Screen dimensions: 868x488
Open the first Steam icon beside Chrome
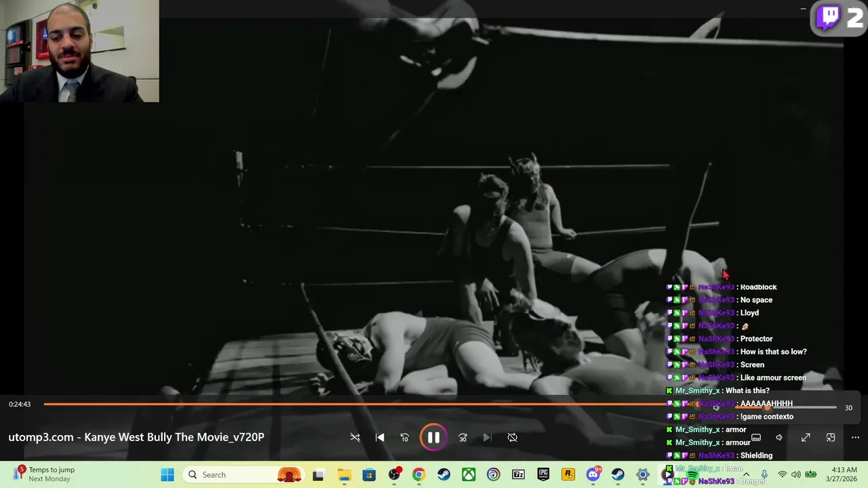point(443,474)
